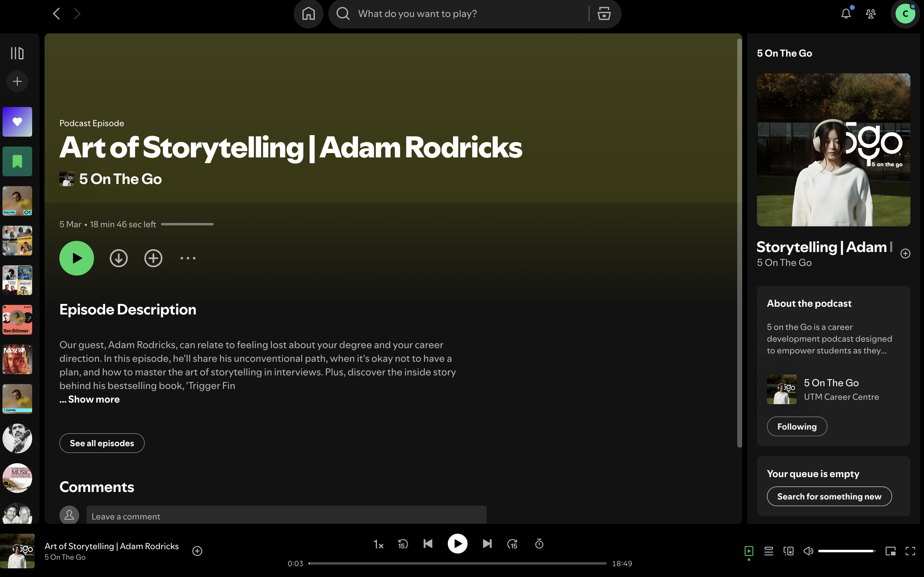Download the episode using the arrow icon
The width and height of the screenshot is (924, 577).
coord(119,259)
